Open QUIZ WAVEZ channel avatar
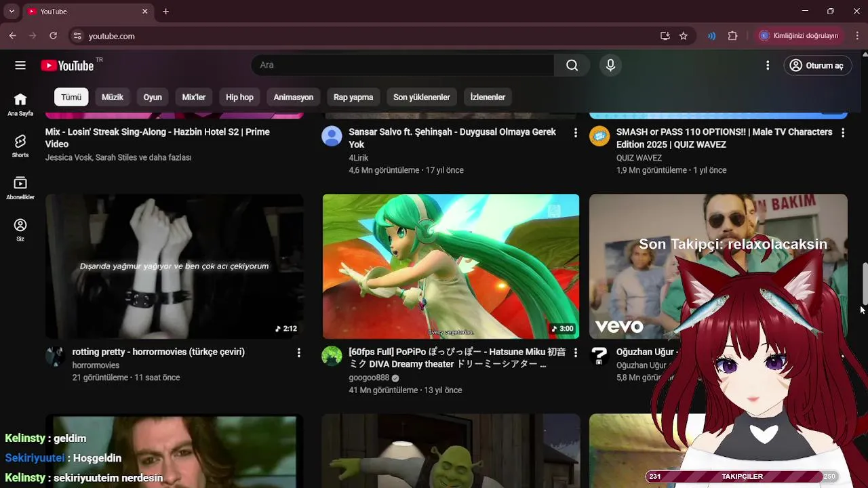 click(599, 136)
